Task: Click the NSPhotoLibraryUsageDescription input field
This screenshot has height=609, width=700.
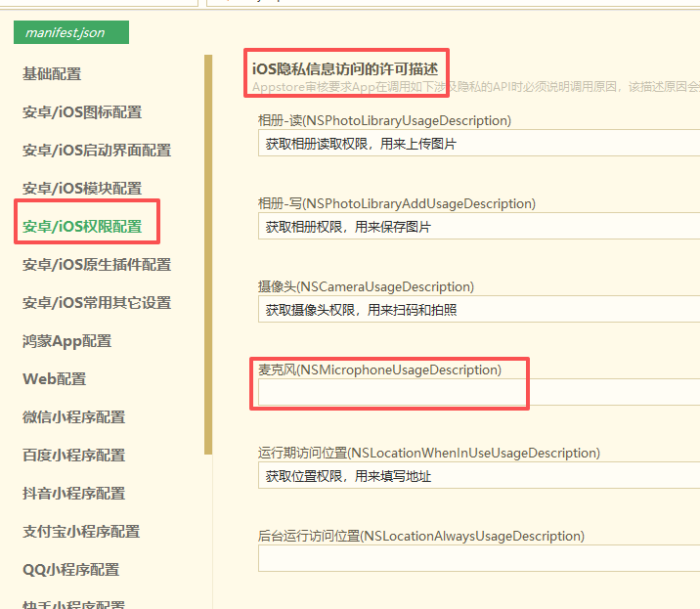Action: [479, 144]
